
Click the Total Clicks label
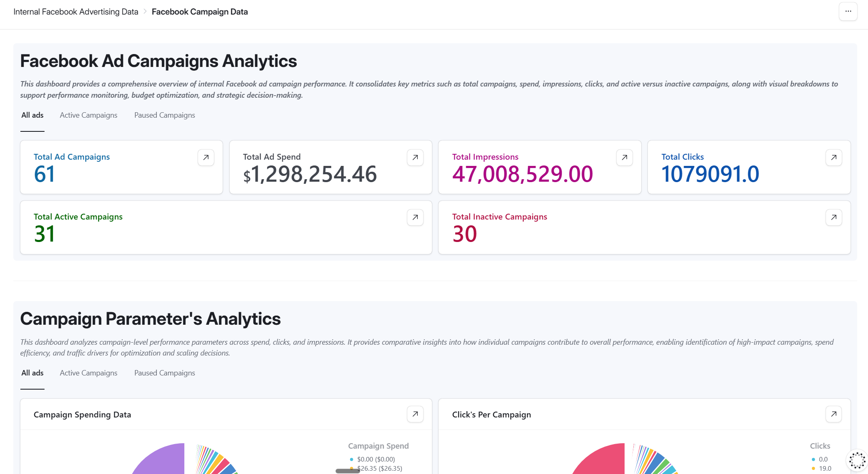[682, 157]
